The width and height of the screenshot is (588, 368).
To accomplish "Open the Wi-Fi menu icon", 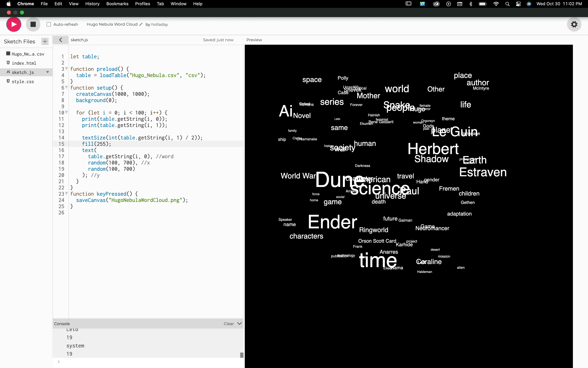I will pos(496,4).
